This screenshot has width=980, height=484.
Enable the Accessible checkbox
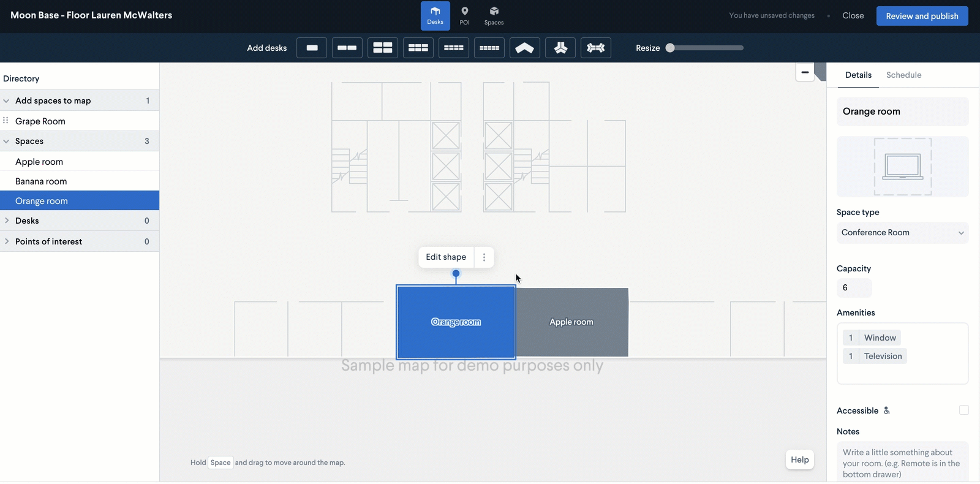pos(964,410)
